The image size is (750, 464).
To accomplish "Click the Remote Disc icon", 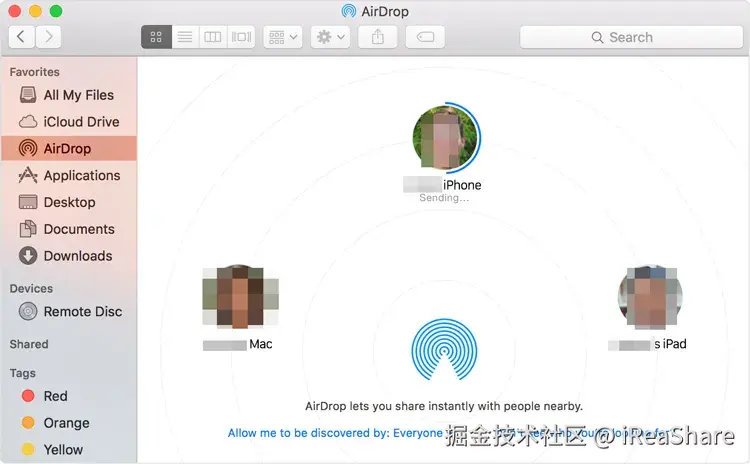I will coord(28,311).
